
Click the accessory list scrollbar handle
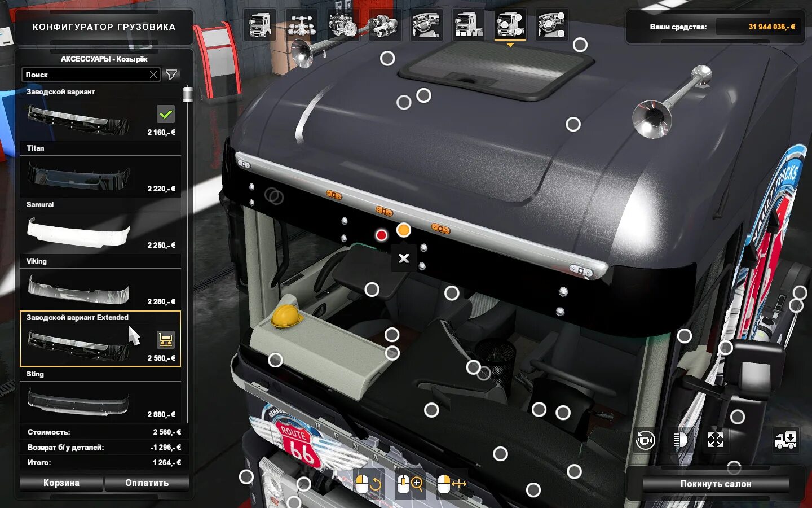(188, 94)
